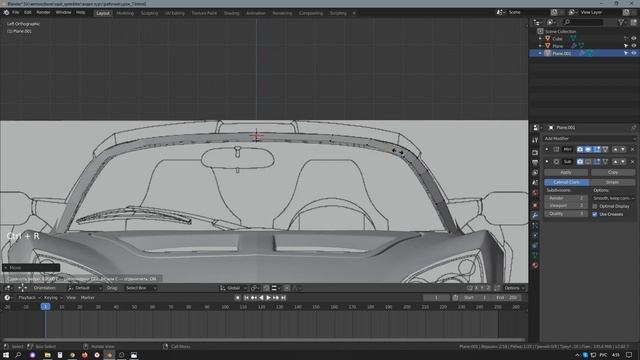Expand the Cube item in outliner
Image resolution: width=640 pixels, height=360 pixels.
coord(540,38)
